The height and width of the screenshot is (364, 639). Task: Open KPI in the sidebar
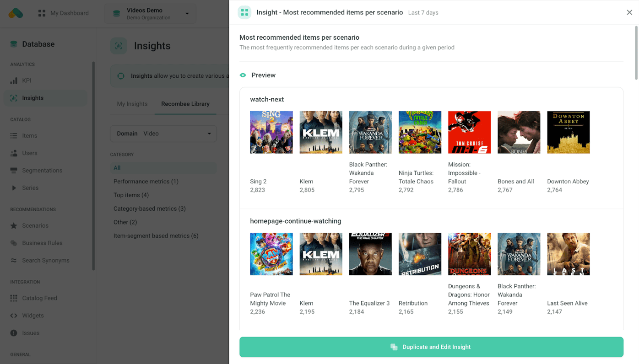[x=27, y=80]
